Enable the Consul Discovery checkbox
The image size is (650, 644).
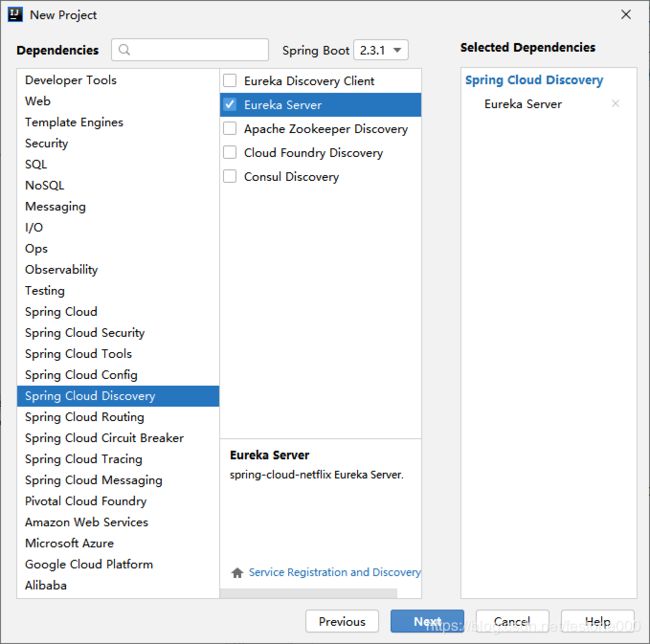(x=230, y=177)
